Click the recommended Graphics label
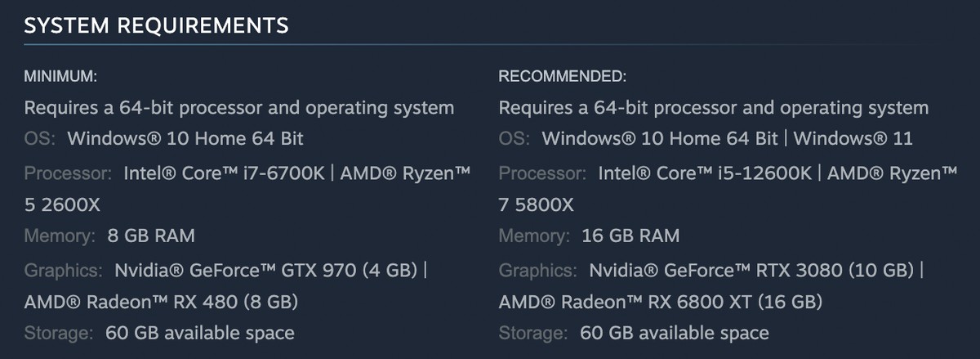 pos(537,271)
